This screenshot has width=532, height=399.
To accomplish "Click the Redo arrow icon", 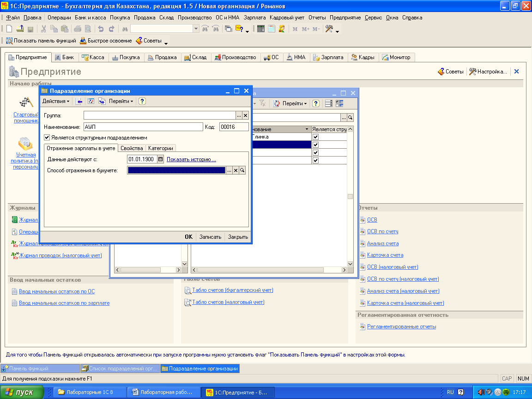I will 111,29.
